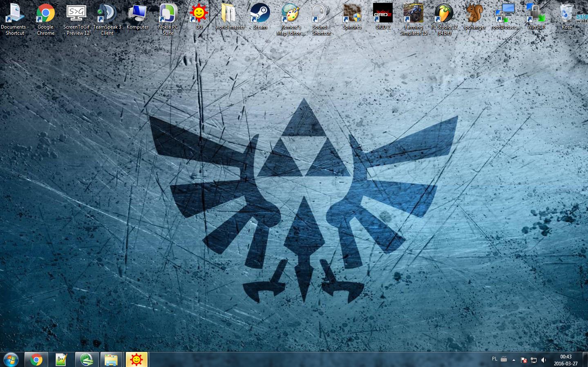Click the Show desktop strip
This screenshot has width=588, height=367.
point(585,360)
